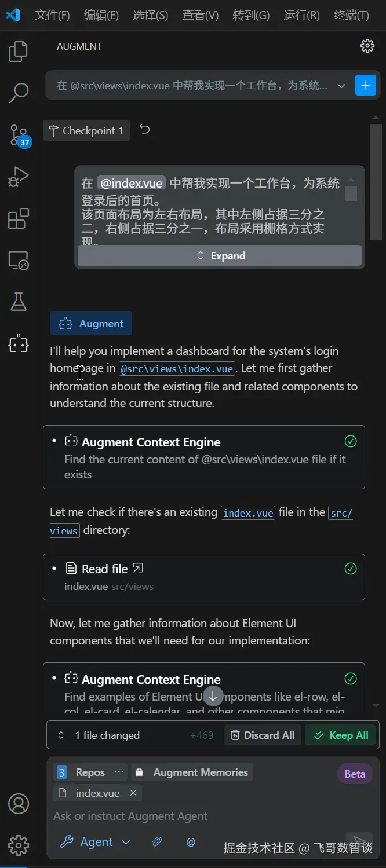Expand the collapsed user message
The height and width of the screenshot is (868, 386).
pos(220,255)
